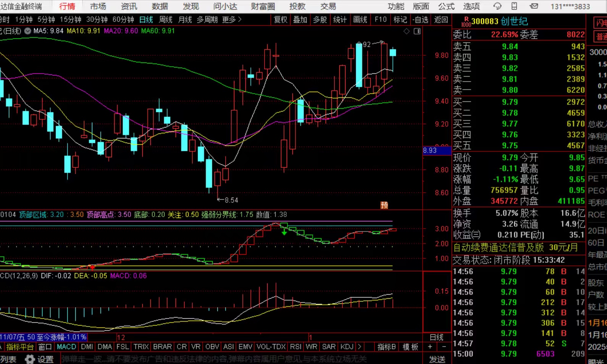This screenshot has width=607, height=364.
Task: Switch to the 周线 weekly period
Action: tap(166, 19)
